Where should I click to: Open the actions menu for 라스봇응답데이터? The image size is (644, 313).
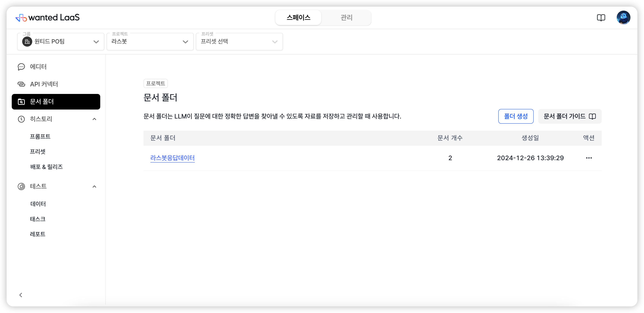589,158
